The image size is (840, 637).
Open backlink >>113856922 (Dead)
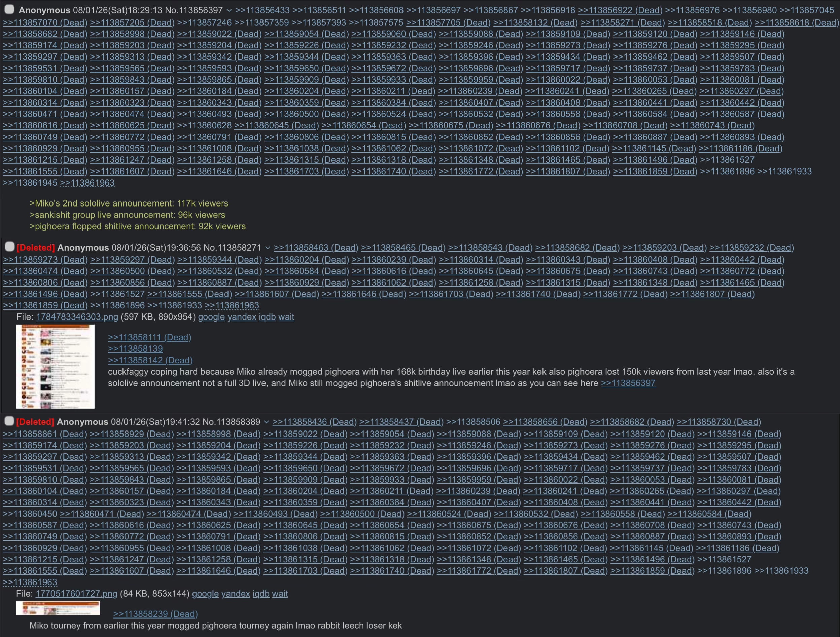(x=620, y=11)
